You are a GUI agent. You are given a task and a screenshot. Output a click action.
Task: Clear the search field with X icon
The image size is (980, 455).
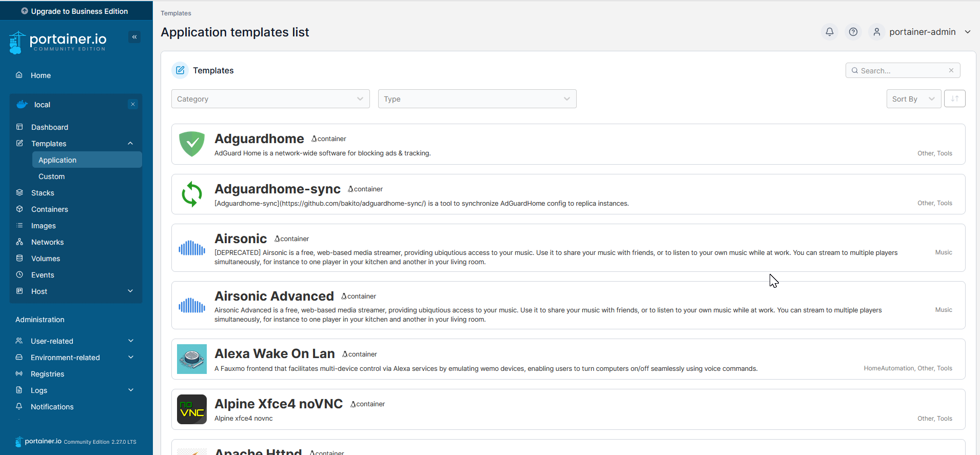(x=951, y=70)
